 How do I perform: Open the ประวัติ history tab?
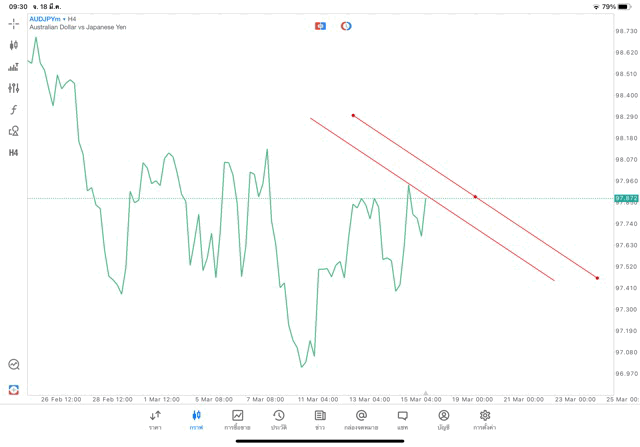(x=278, y=419)
